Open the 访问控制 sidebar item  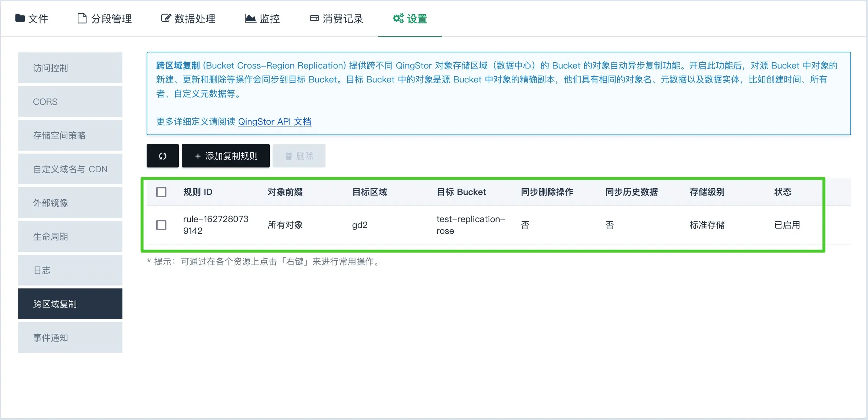pos(70,68)
